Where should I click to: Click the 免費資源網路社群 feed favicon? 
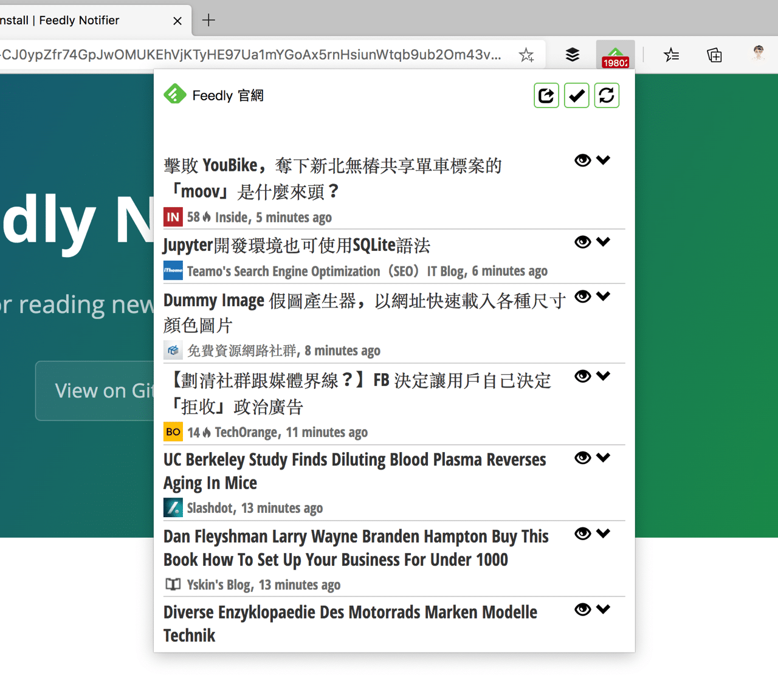pos(173,350)
